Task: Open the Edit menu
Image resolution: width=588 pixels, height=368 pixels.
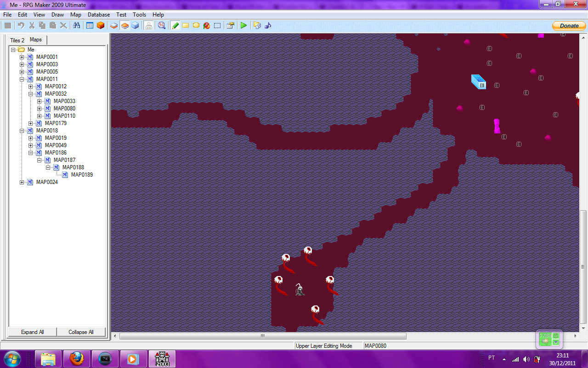Action: tap(23, 15)
